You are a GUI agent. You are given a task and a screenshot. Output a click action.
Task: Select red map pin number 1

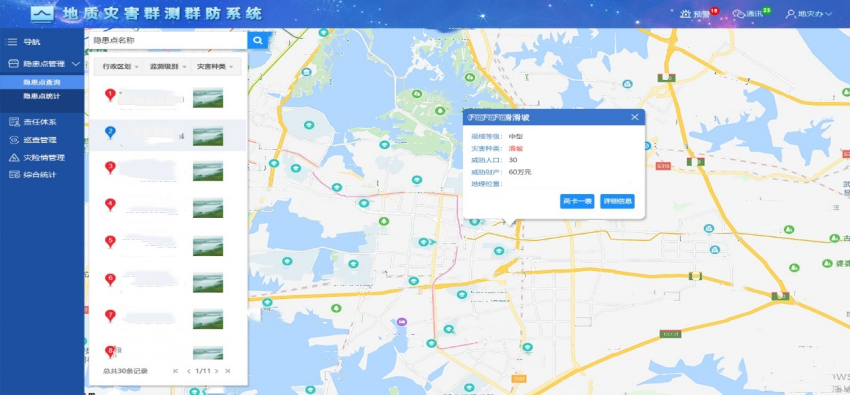pyautogui.click(x=110, y=95)
